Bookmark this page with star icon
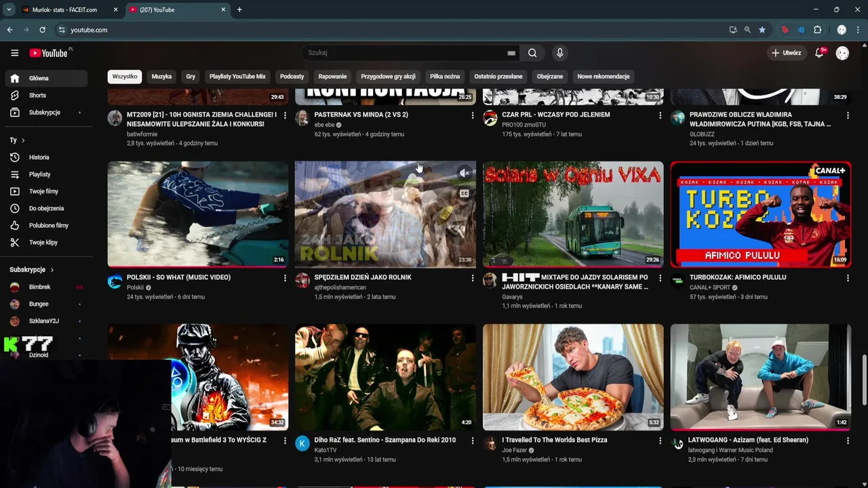 click(762, 30)
